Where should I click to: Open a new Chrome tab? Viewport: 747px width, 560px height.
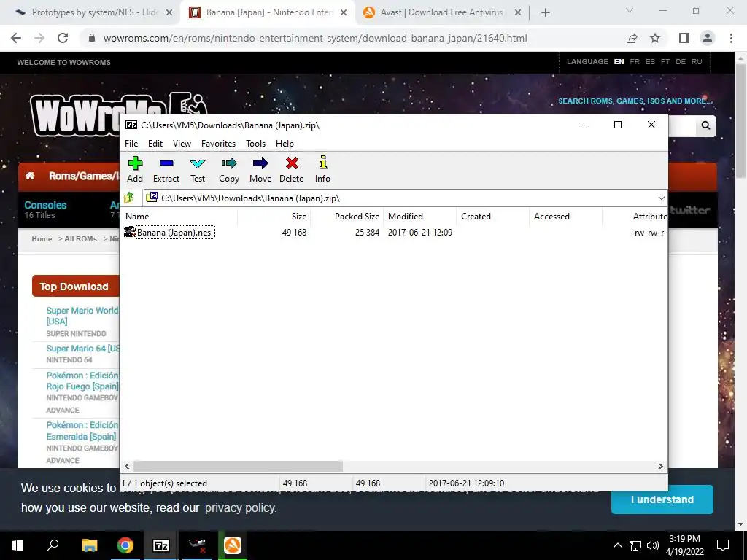pos(546,13)
